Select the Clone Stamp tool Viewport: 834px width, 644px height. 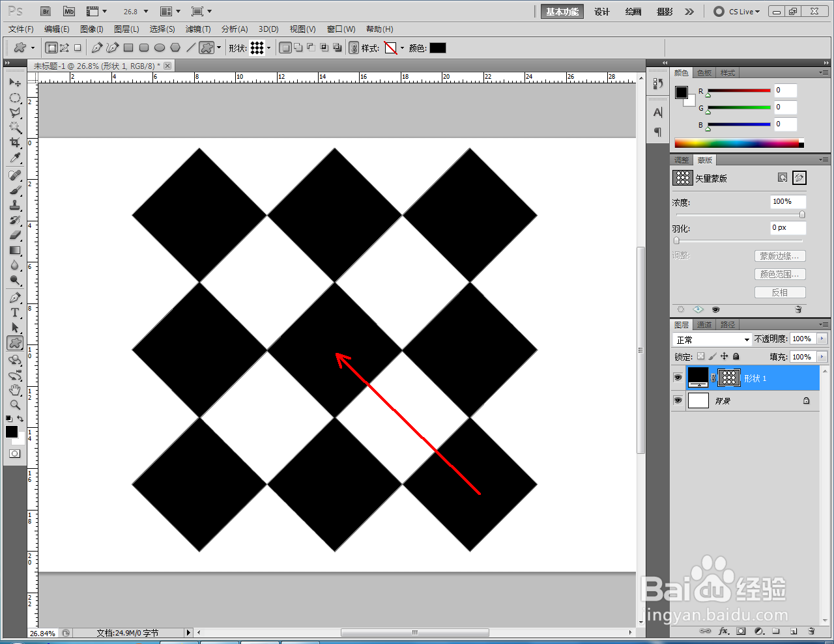pos(15,205)
